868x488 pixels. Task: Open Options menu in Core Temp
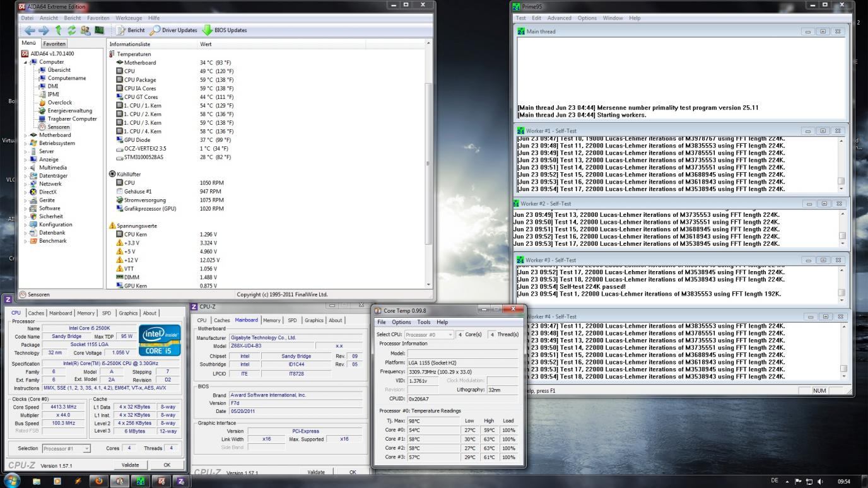[401, 322]
